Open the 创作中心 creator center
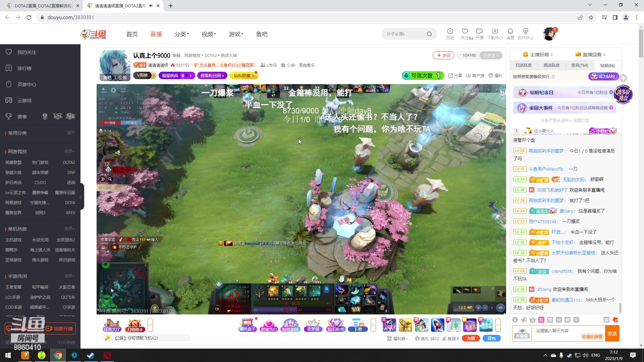 tap(526, 34)
